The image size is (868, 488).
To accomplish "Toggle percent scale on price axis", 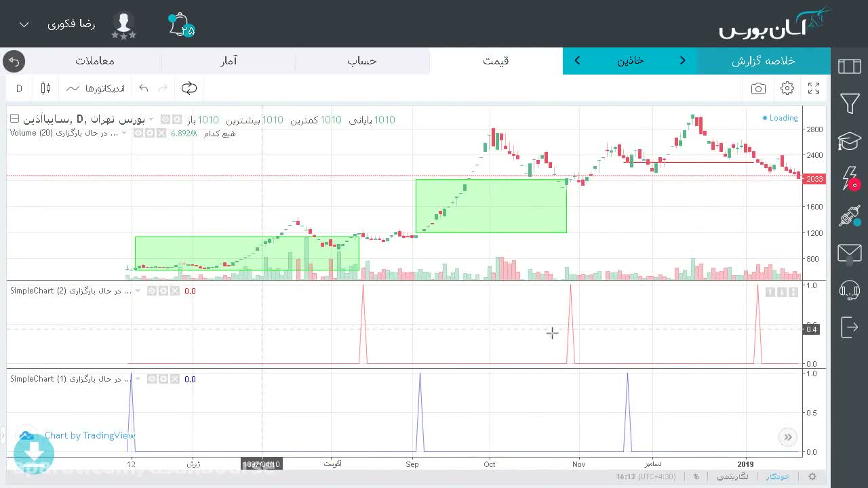I will (x=696, y=476).
